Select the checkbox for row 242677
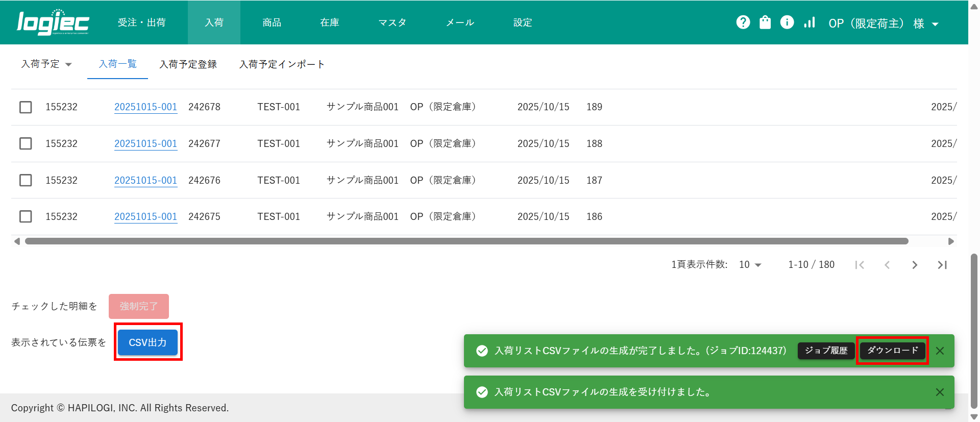980x422 pixels. pos(26,143)
